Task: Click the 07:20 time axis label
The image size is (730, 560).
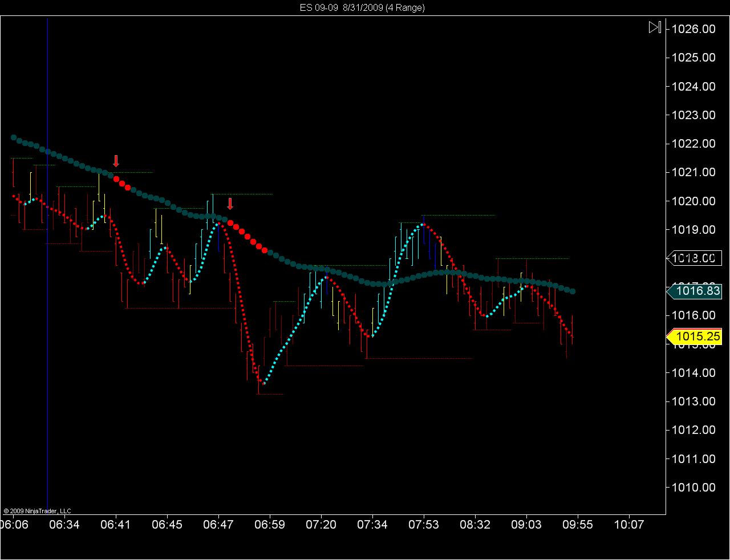Action: 321,525
